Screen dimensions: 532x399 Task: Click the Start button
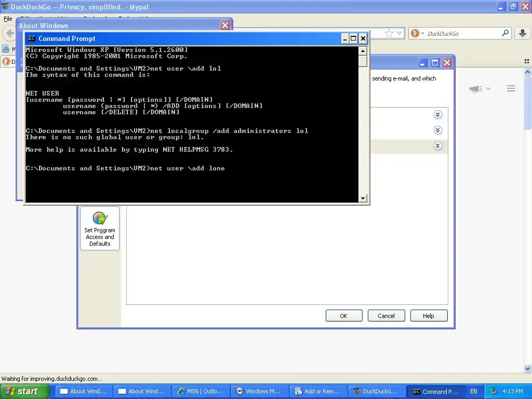point(25,391)
